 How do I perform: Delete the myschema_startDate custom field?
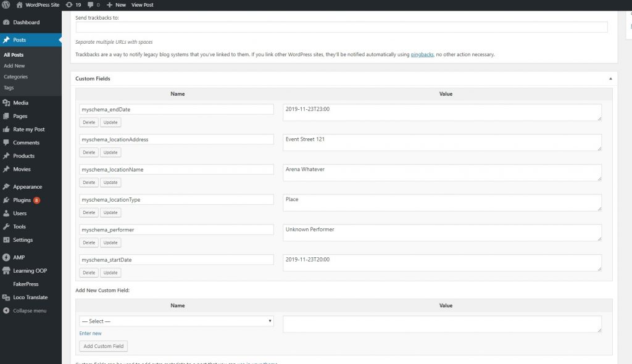pos(89,273)
